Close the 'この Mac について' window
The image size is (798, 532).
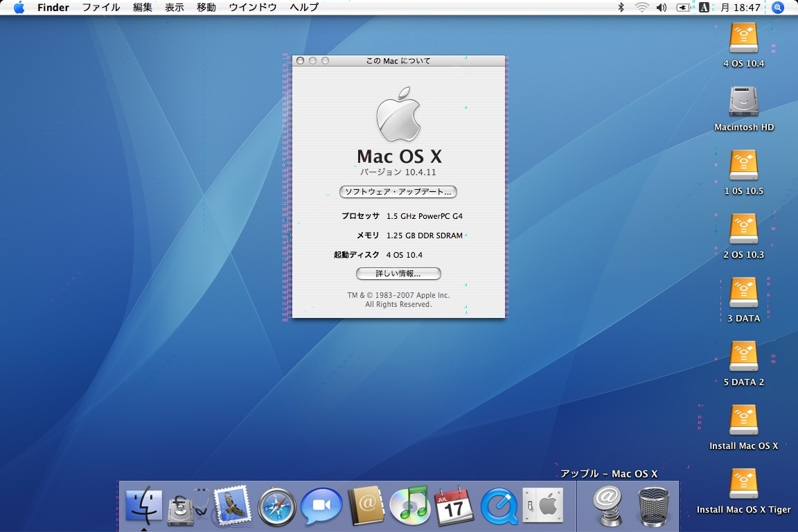[x=300, y=60]
